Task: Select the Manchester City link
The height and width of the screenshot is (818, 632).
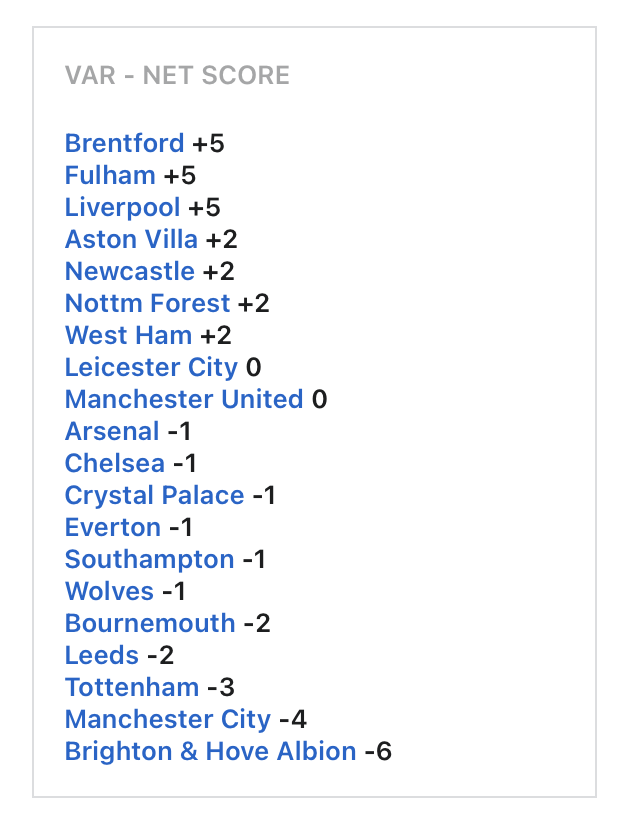Action: pyautogui.click(x=168, y=719)
